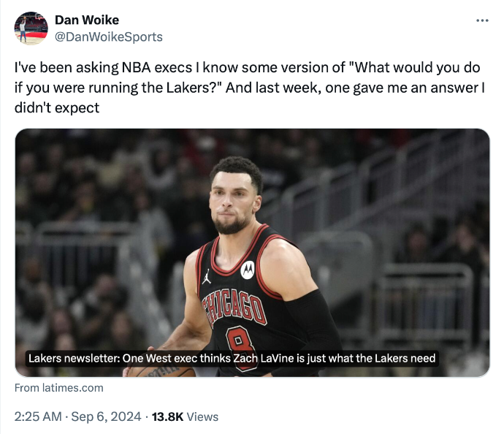504x434 pixels.
Task: Open the Lakers newsletter headline caption
Action: tap(232, 358)
